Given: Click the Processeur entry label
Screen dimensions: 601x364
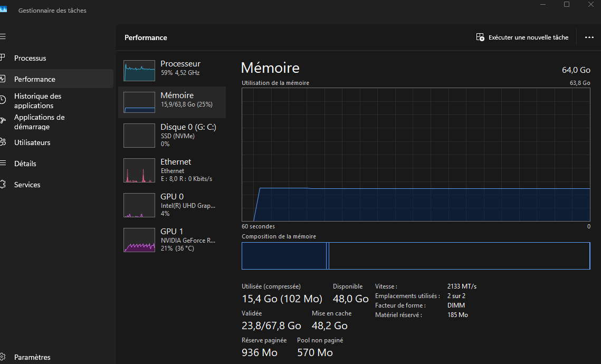Looking at the screenshot, I should coord(180,64).
